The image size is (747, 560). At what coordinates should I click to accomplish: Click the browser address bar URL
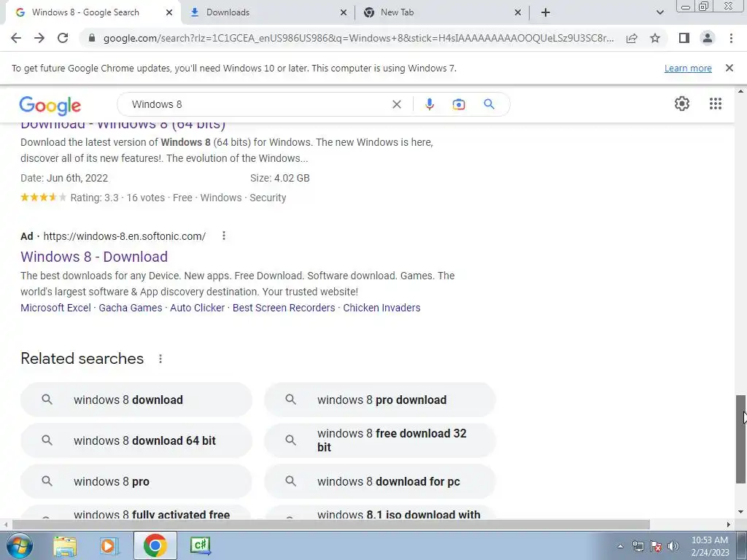click(358, 38)
